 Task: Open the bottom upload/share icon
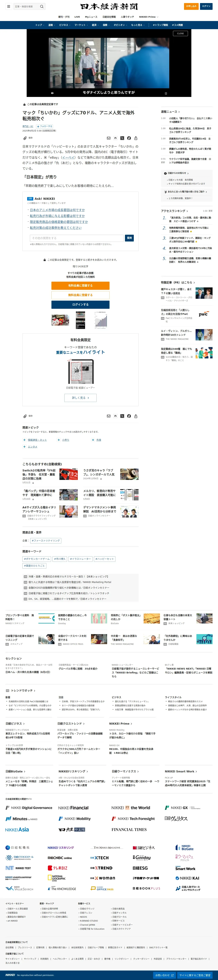(136, 416)
